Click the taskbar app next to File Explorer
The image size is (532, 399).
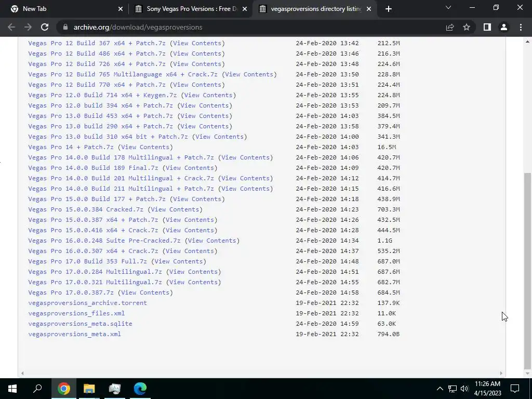click(115, 389)
